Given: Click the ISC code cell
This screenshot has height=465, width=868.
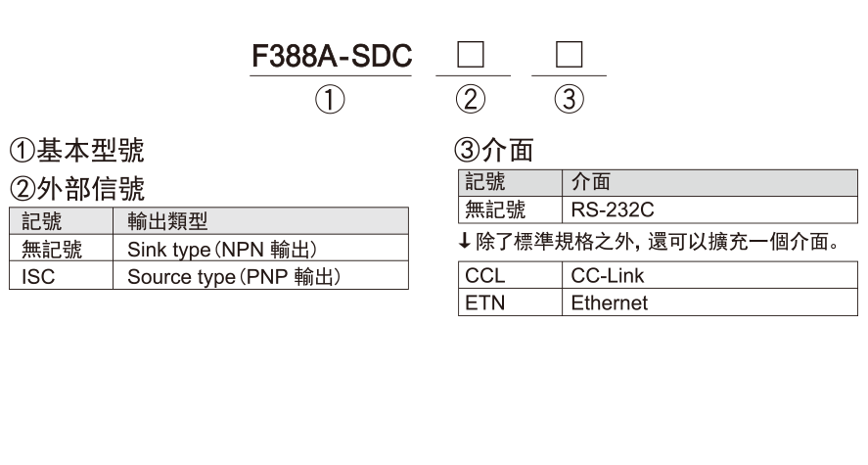Looking at the screenshot, I should click(x=62, y=275).
